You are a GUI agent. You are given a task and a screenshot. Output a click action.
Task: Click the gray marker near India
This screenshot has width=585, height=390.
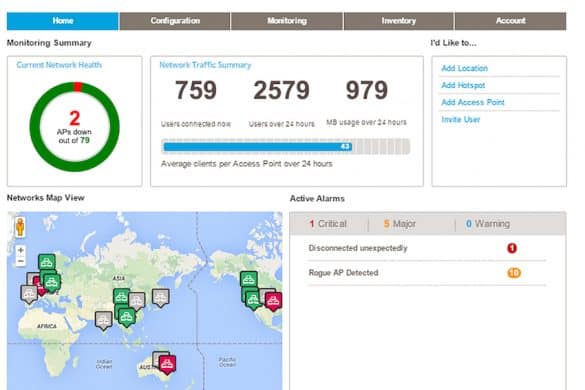tap(103, 320)
